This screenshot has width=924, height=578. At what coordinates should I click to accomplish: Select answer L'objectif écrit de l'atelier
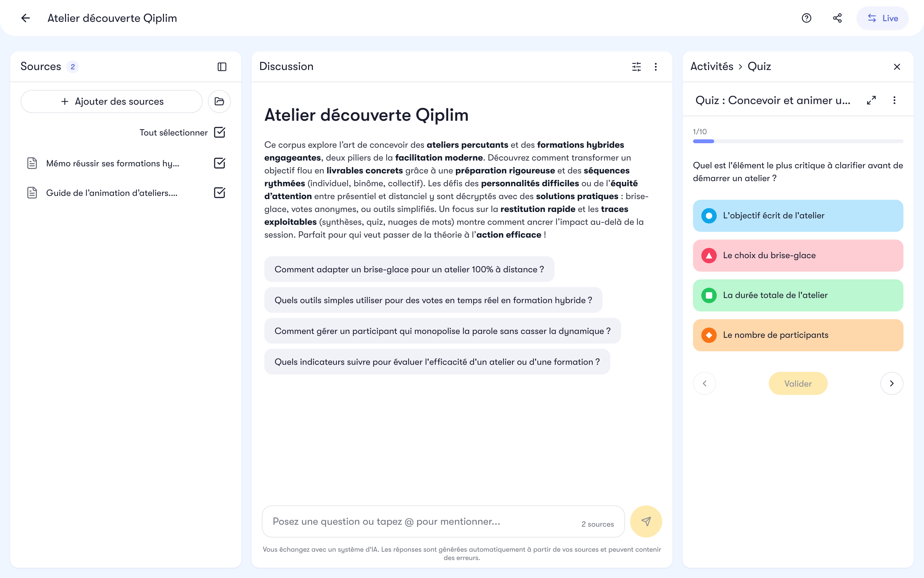click(x=798, y=215)
